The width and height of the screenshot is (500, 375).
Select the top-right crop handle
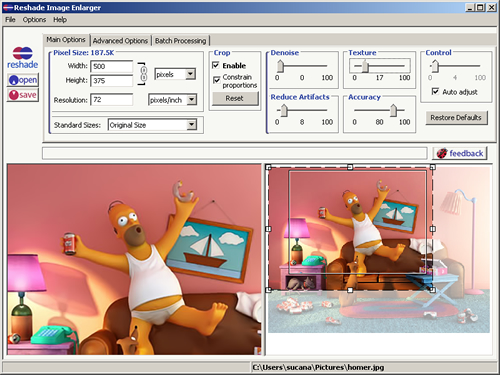coord(432,167)
